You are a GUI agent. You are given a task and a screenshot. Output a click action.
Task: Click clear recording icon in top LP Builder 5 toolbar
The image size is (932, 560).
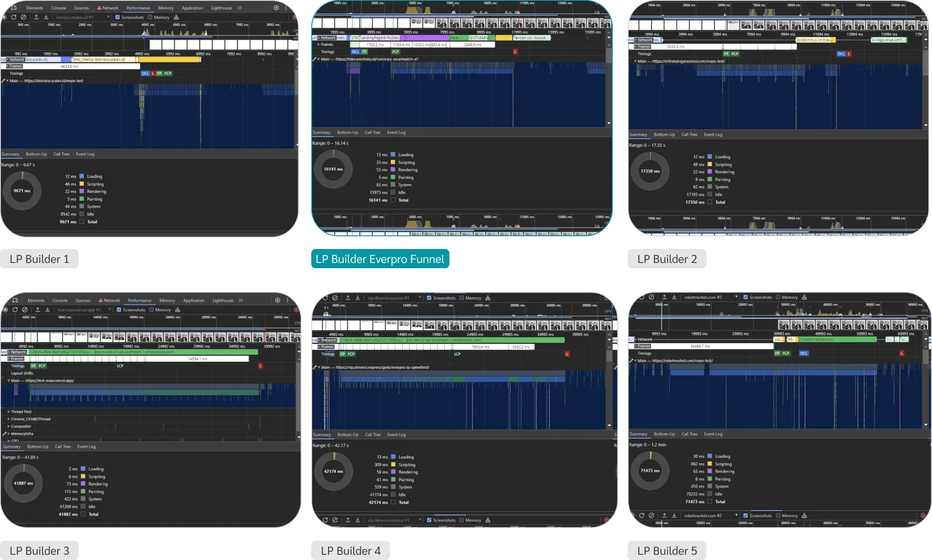[651, 297]
